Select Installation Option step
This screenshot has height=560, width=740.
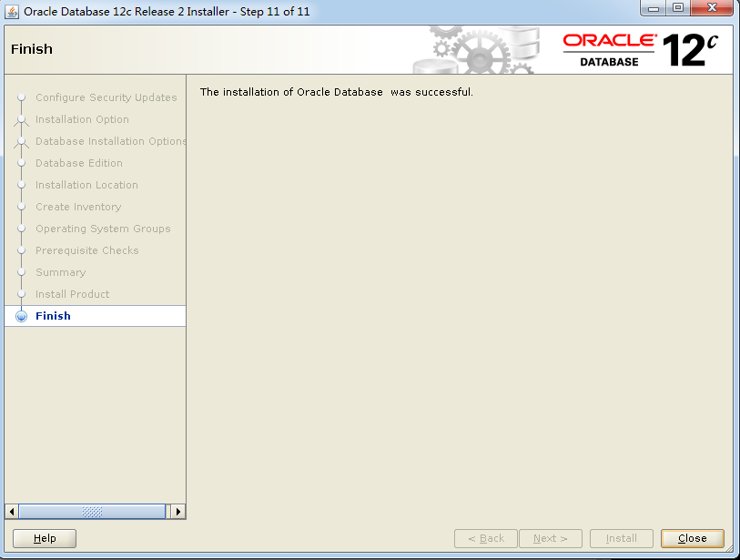pyautogui.click(x=82, y=119)
